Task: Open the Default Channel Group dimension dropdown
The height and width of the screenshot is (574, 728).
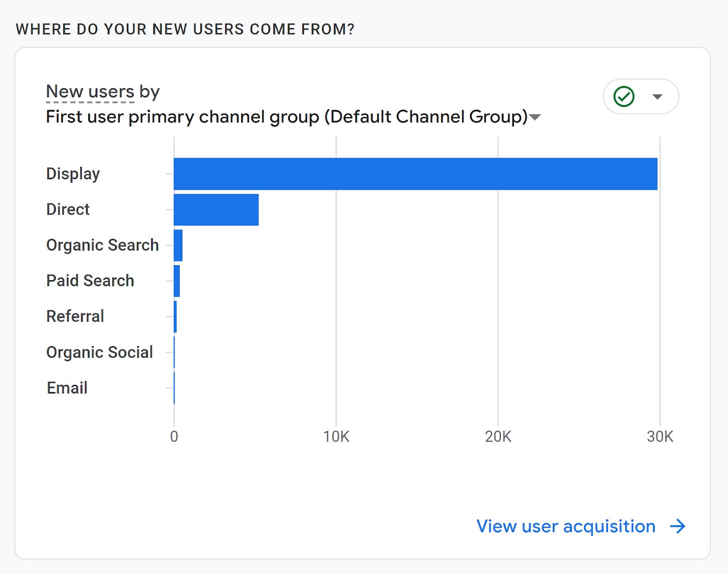Action: [x=536, y=117]
